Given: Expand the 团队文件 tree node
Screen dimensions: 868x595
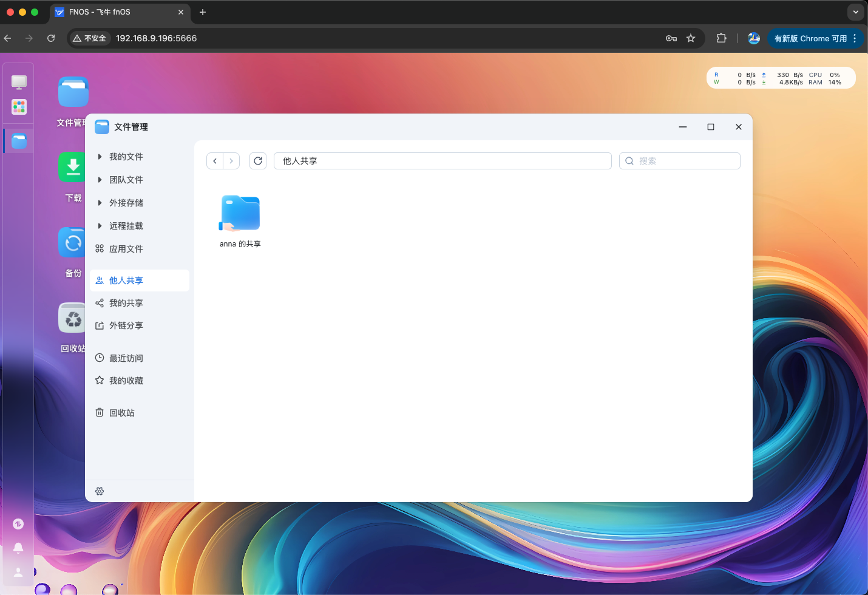Looking at the screenshot, I should point(100,180).
